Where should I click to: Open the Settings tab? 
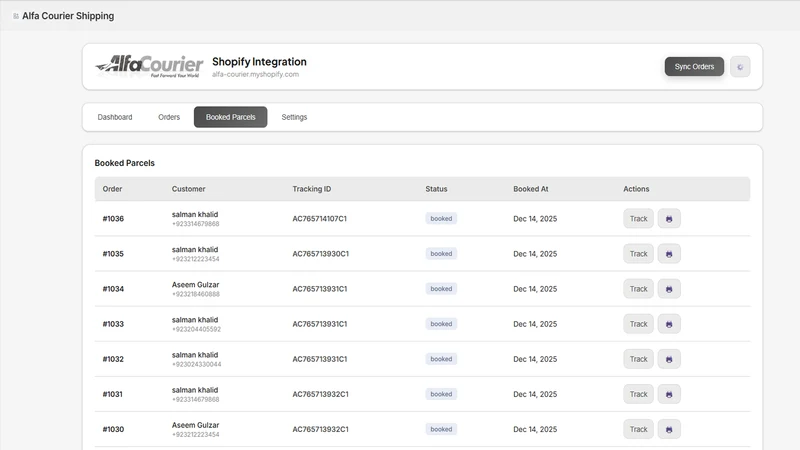(x=294, y=117)
